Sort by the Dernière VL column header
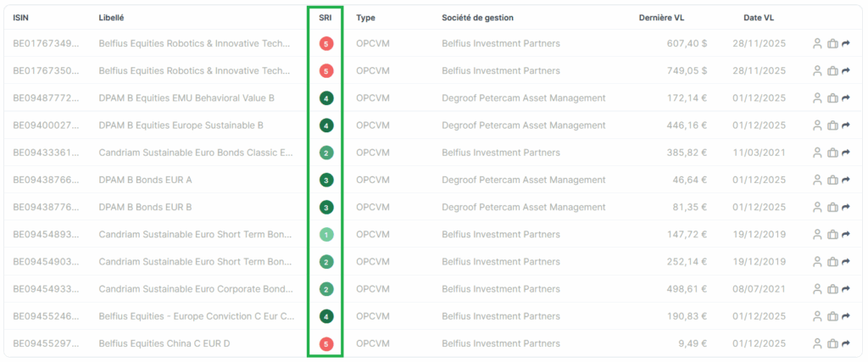 click(x=661, y=17)
